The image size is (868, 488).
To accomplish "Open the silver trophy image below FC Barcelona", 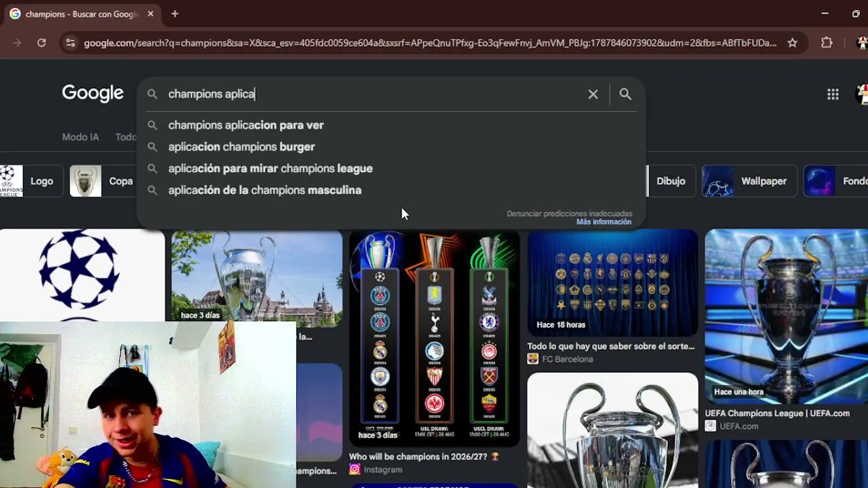I will 612,430.
